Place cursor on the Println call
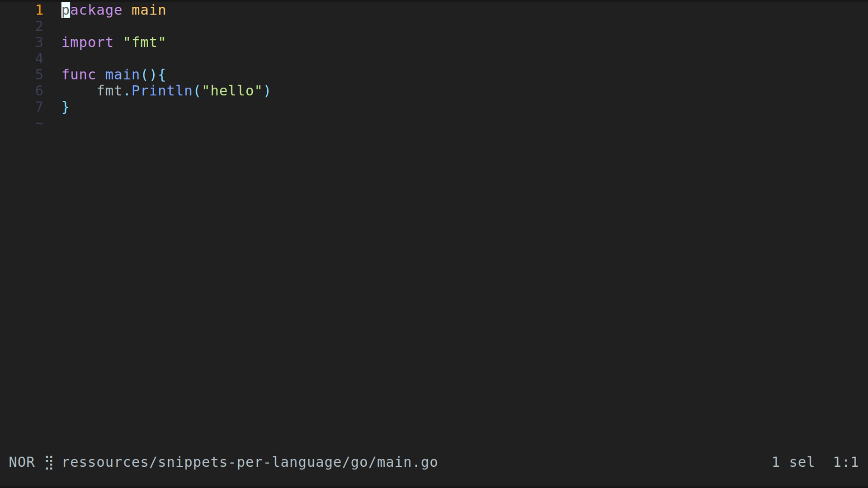The height and width of the screenshot is (488, 868). point(162,91)
